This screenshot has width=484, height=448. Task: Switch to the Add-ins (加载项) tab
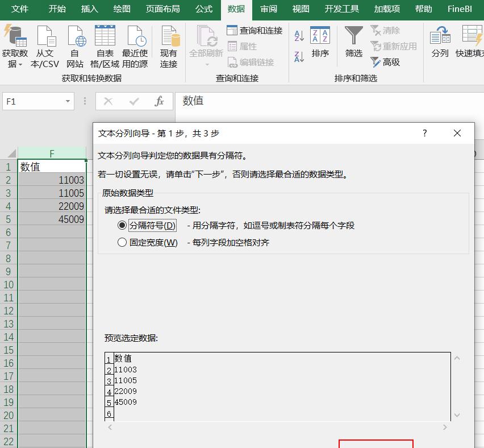(x=387, y=9)
